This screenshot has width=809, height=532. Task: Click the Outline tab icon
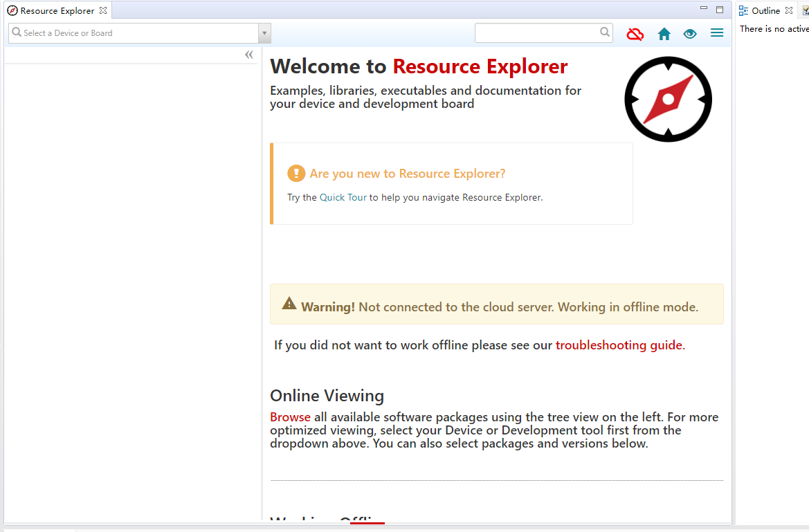(743, 11)
